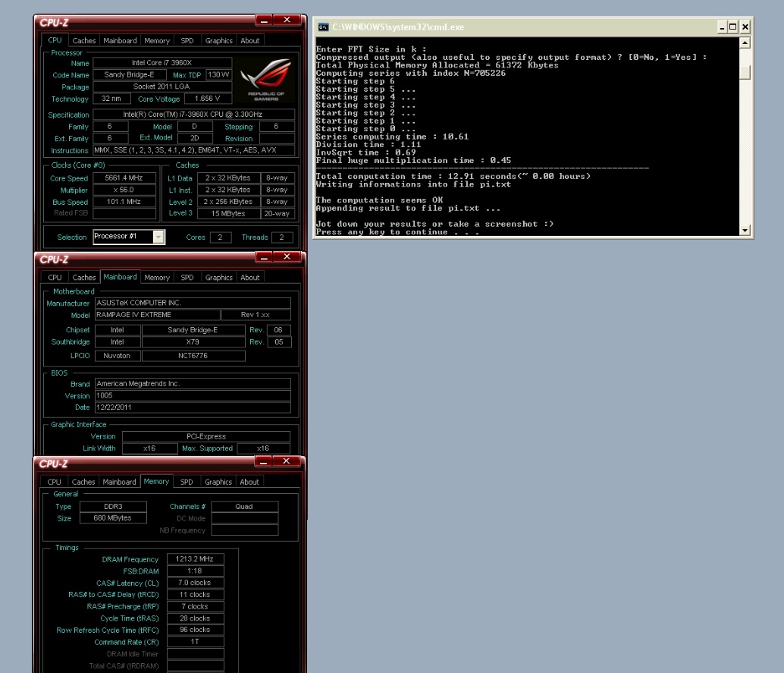
Task: Click the Cores count field
Action: pos(221,237)
